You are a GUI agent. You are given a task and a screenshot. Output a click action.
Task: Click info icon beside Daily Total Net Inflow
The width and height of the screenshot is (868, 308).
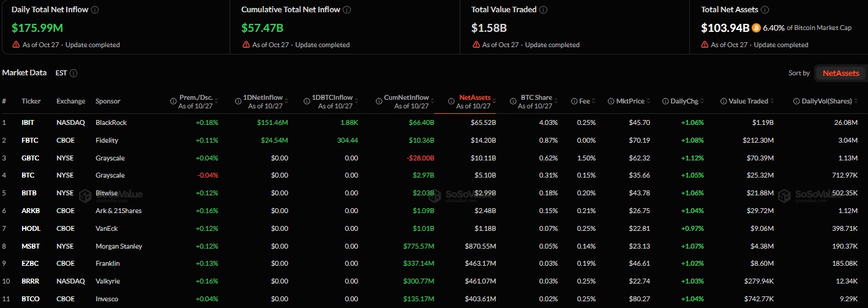point(95,10)
